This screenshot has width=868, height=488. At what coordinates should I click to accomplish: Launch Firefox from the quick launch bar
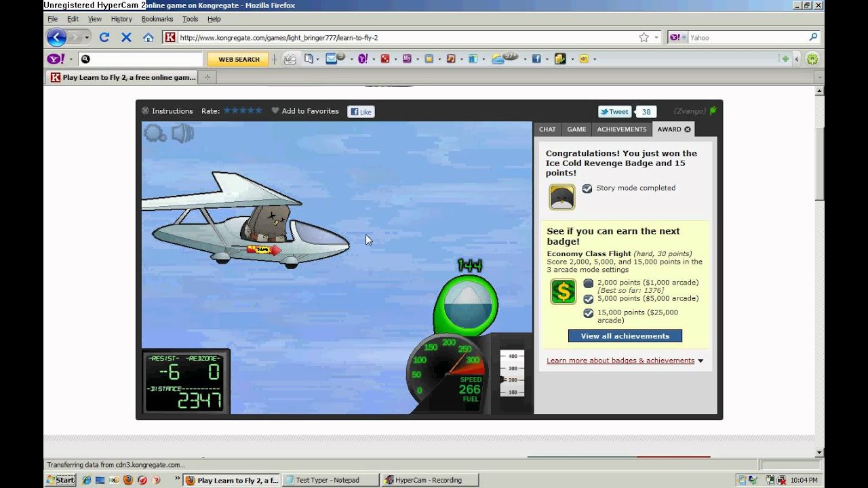coord(127,480)
